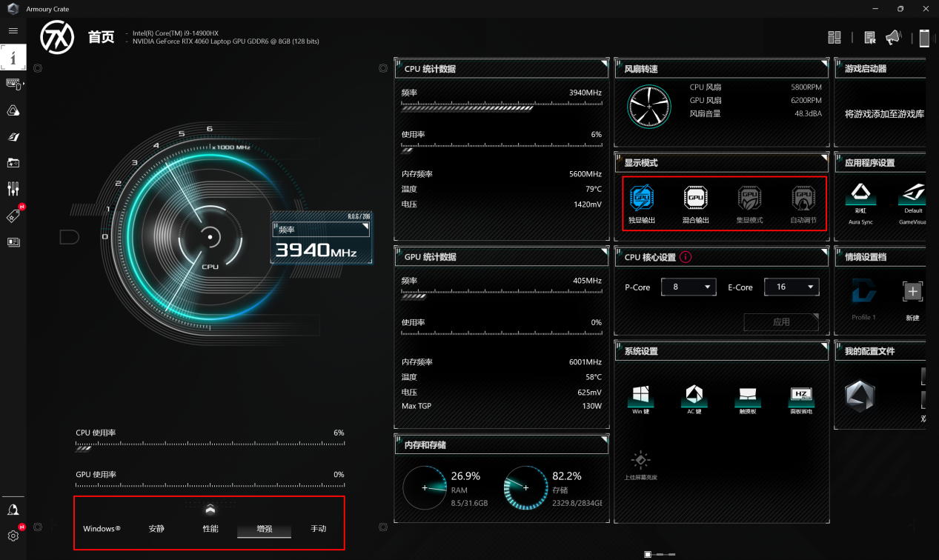Switch to 手动 manual mode
This screenshot has width=939, height=560.
pyautogui.click(x=318, y=529)
